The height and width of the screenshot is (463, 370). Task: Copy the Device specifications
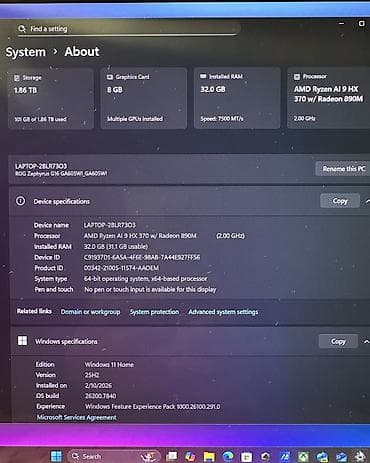coord(340,201)
